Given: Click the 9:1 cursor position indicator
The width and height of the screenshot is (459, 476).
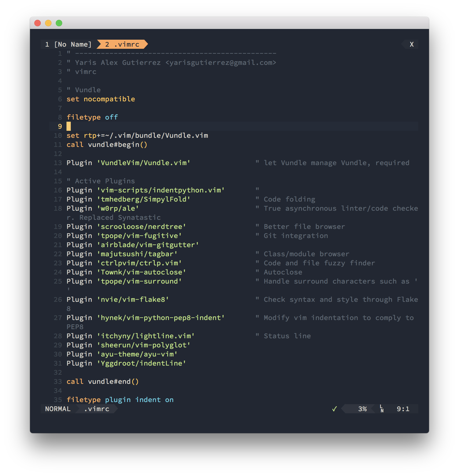Looking at the screenshot, I should pyautogui.click(x=403, y=409).
